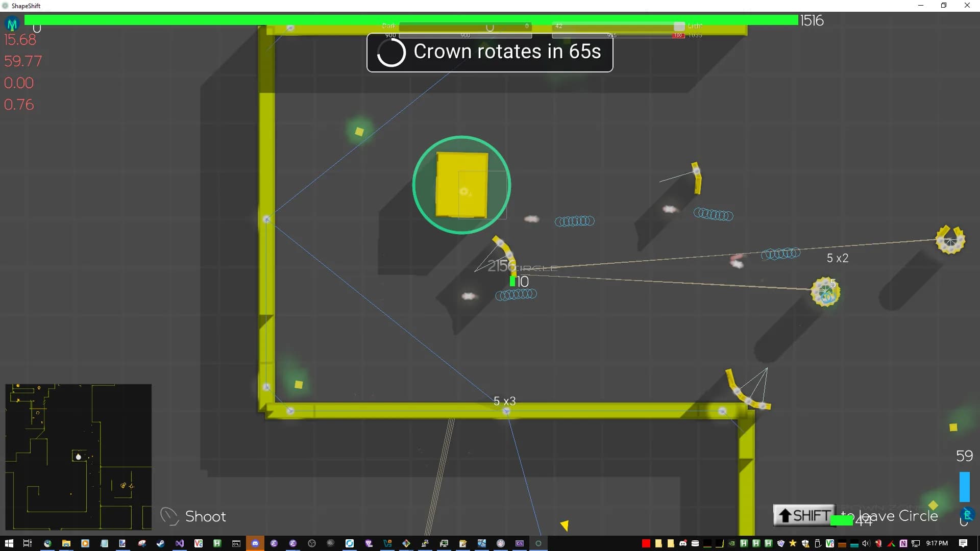
Task: Open the Discord icon in the system tray
Action: click(x=682, y=543)
